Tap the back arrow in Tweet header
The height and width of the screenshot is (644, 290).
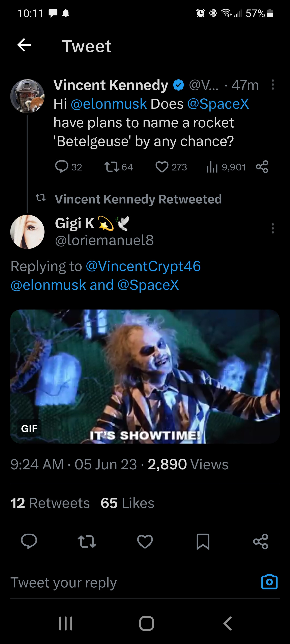tap(24, 45)
